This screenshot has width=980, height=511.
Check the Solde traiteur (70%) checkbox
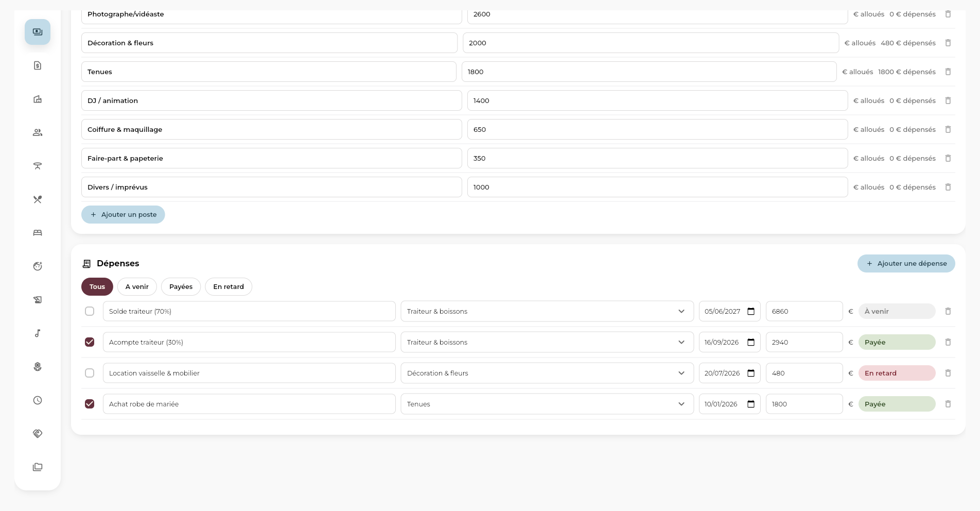click(90, 311)
